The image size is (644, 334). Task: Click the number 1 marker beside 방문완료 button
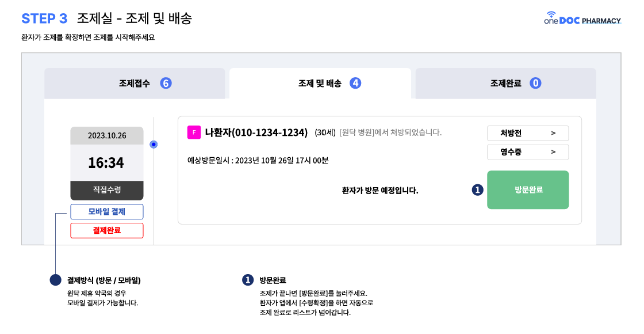tap(477, 189)
